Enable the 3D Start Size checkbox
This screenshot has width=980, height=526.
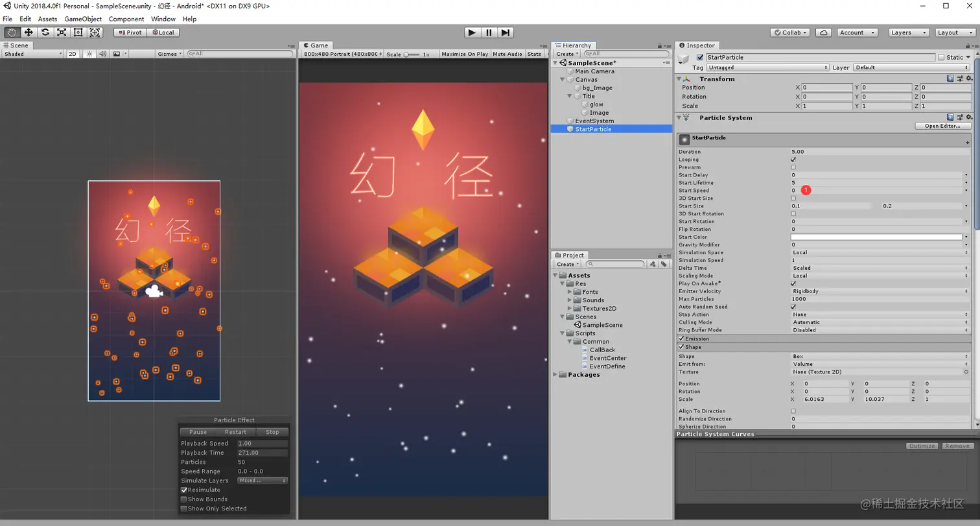[x=793, y=198]
